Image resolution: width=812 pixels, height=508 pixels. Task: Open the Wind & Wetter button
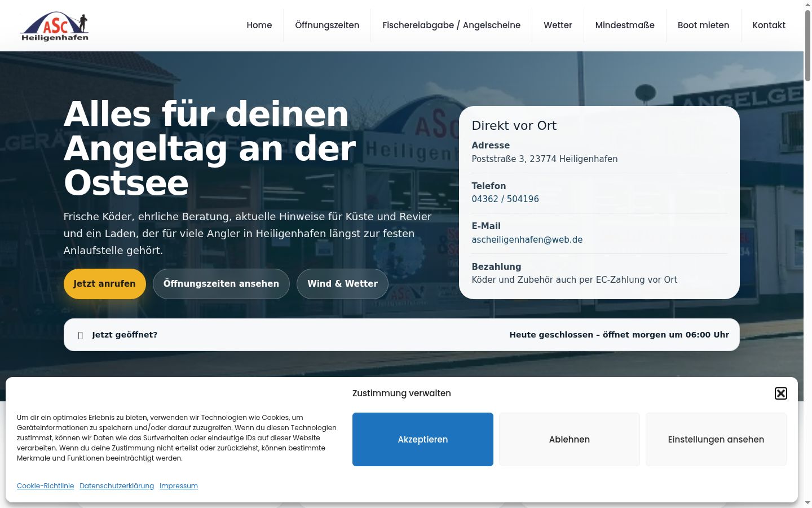[x=342, y=284]
